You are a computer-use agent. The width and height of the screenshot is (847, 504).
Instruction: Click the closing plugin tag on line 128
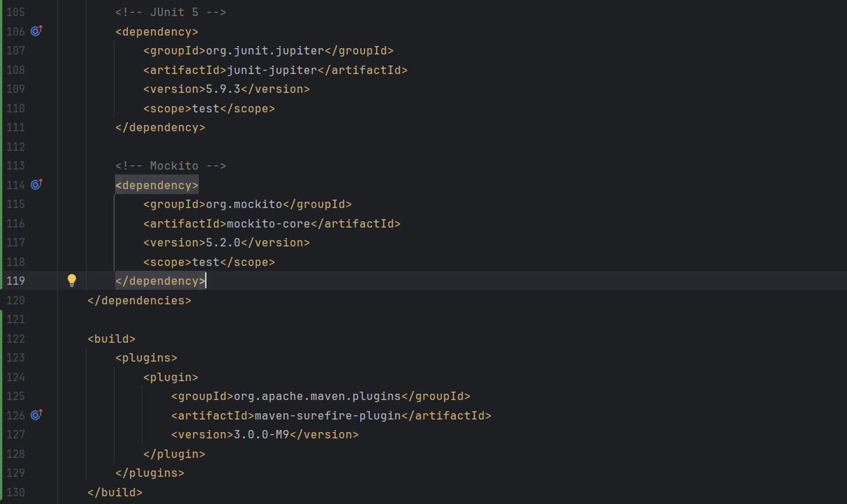174,454
